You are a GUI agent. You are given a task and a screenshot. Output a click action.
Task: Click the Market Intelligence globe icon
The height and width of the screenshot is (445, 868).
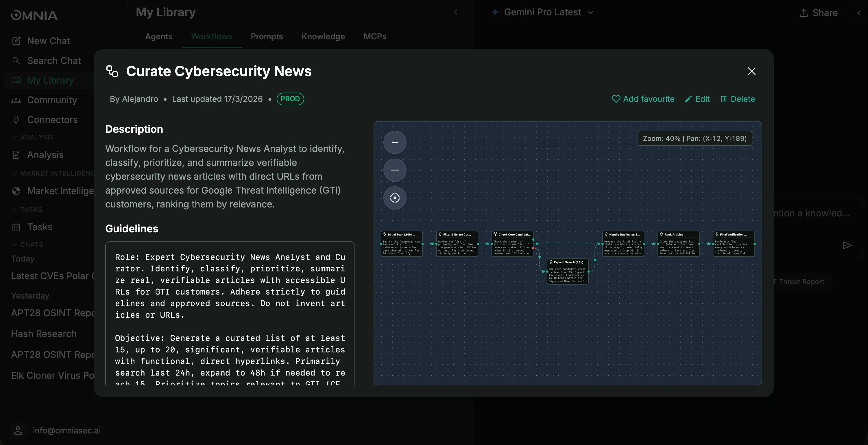click(16, 191)
